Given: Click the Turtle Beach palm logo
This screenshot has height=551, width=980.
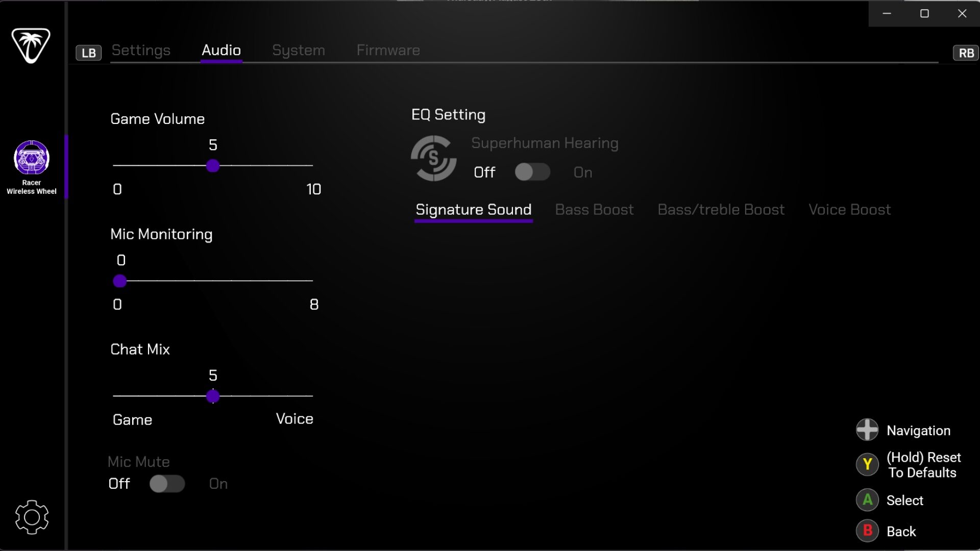Looking at the screenshot, I should (x=31, y=45).
